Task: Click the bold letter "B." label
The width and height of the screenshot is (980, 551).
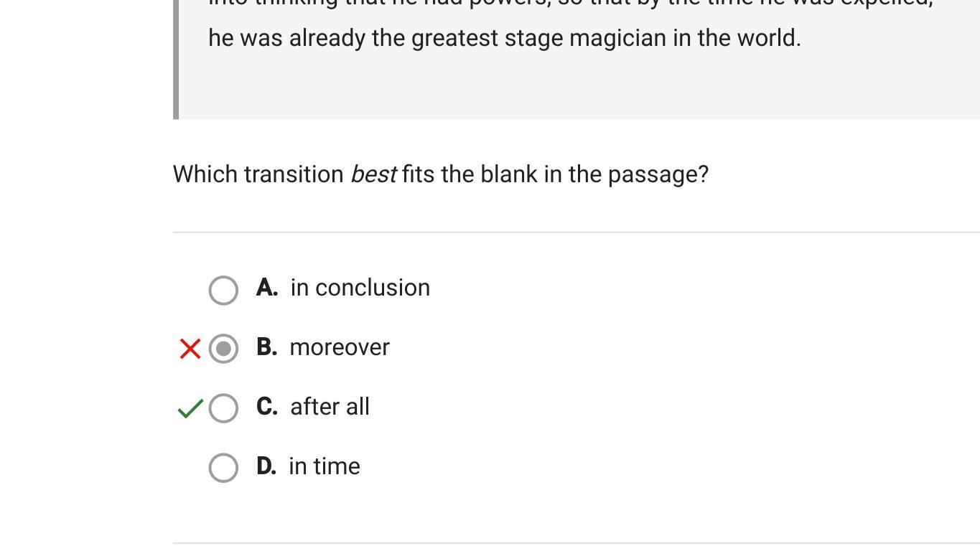Action: pos(266,347)
